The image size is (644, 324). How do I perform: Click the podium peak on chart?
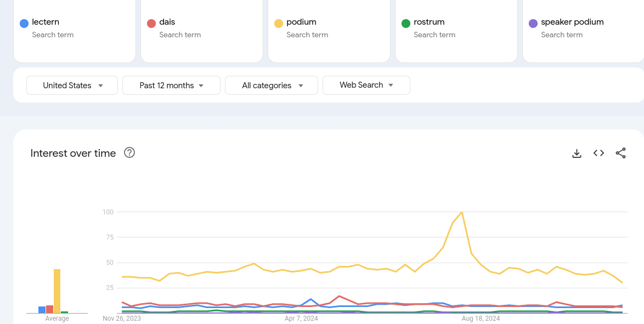(x=462, y=212)
